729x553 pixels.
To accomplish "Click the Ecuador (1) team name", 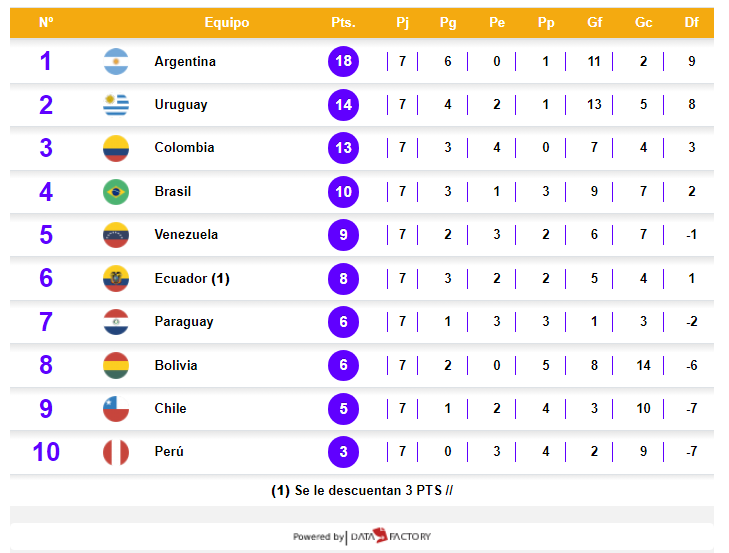I will tap(192, 278).
